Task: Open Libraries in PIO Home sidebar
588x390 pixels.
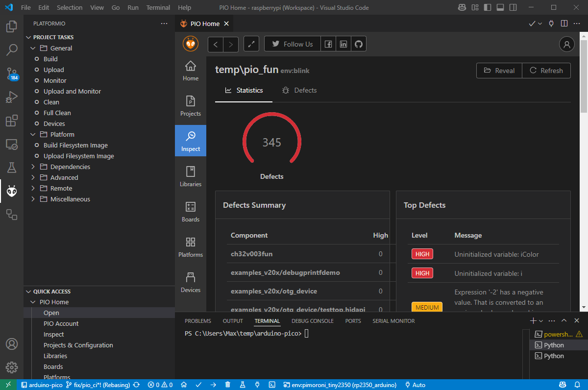Action: [x=191, y=177]
